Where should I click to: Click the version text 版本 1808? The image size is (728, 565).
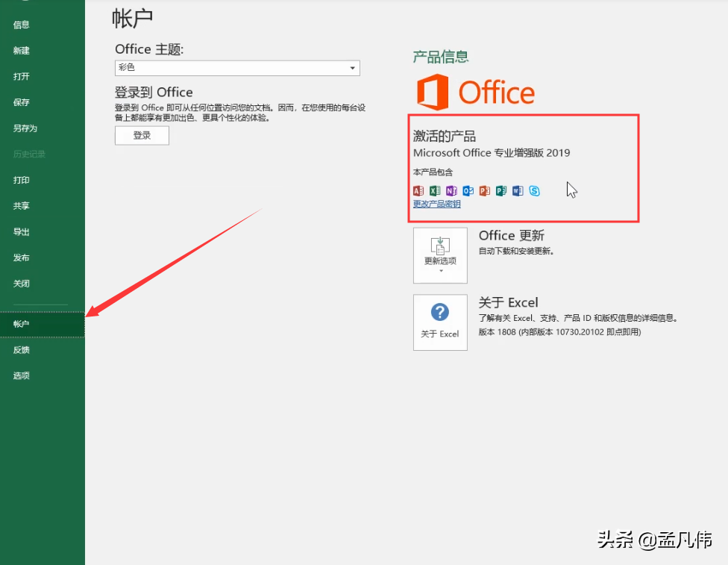559,332
